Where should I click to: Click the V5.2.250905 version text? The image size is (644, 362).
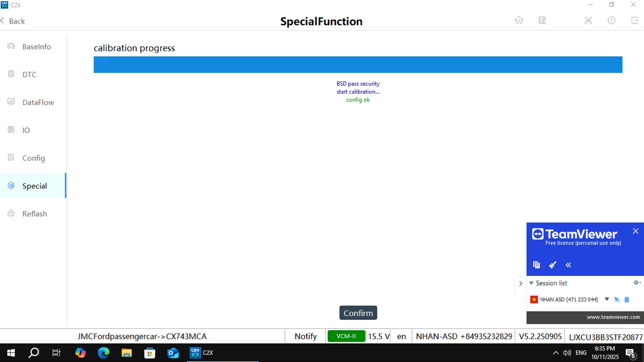pos(540,336)
